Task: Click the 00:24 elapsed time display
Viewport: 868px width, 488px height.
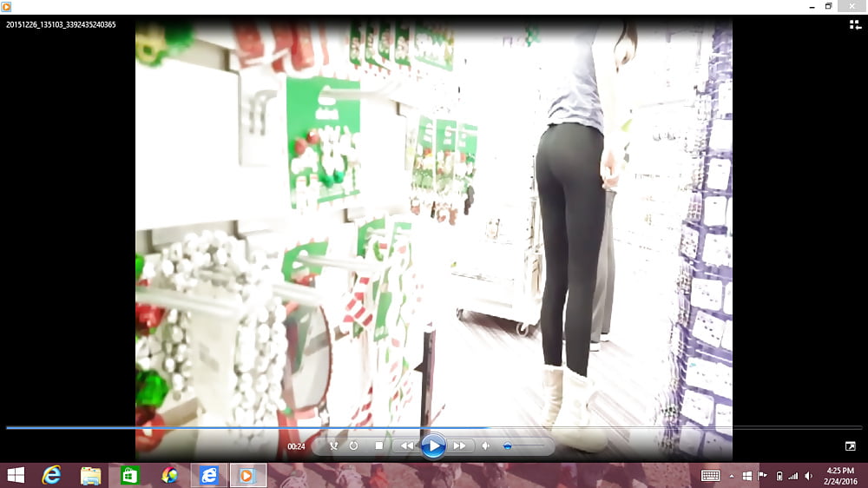Action: pos(297,446)
